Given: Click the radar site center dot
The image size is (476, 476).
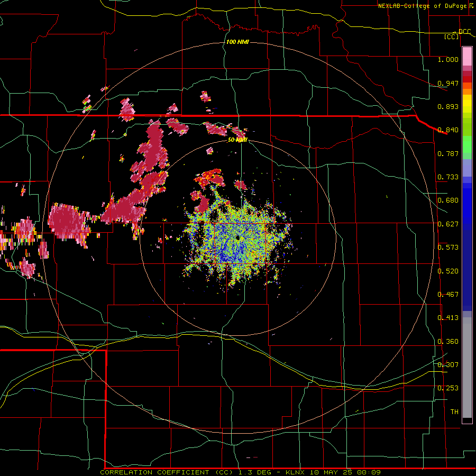Looking at the screenshot, I should (x=237, y=238).
